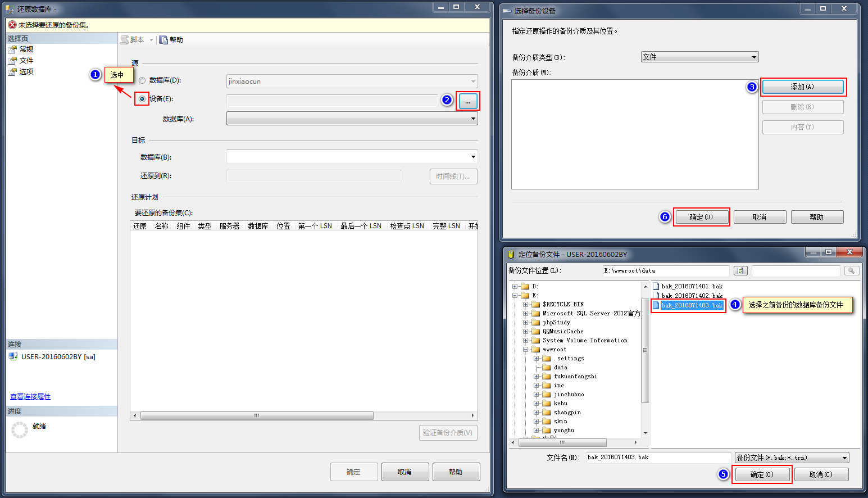Viewport: 868px width, 498px height.
Task: Select bak_2016071401.bak file name
Action: (692, 286)
